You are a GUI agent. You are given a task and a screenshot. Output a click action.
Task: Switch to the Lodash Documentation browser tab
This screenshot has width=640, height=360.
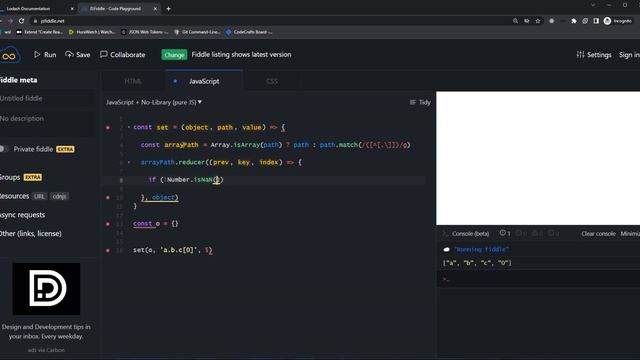point(36,9)
